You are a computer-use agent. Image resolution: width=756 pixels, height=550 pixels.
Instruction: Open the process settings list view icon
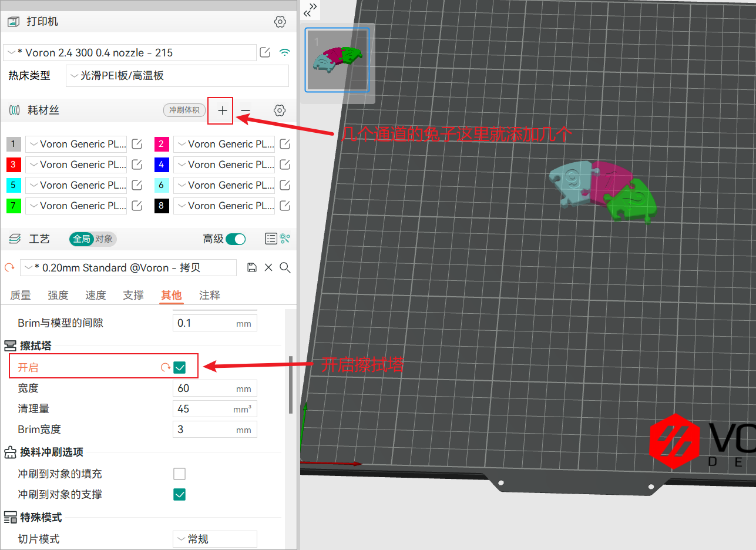[271, 239]
